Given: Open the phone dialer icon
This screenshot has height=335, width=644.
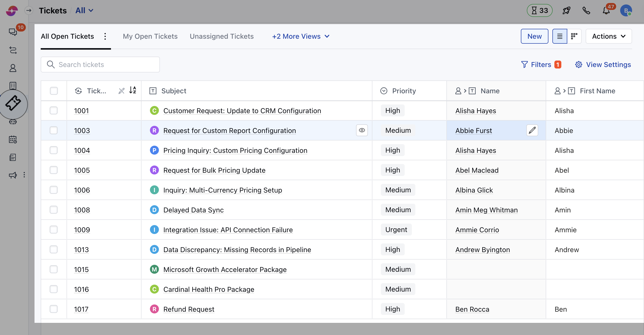Looking at the screenshot, I should [x=586, y=10].
